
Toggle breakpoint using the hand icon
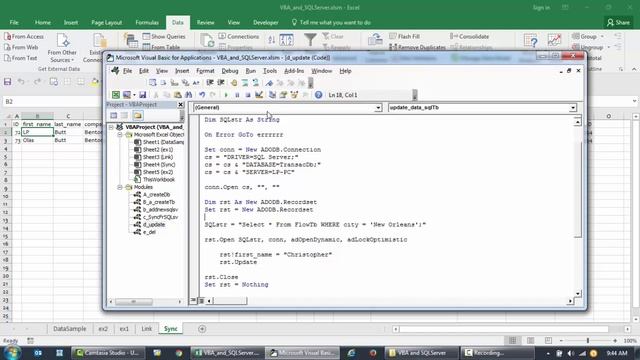(x=234, y=82)
